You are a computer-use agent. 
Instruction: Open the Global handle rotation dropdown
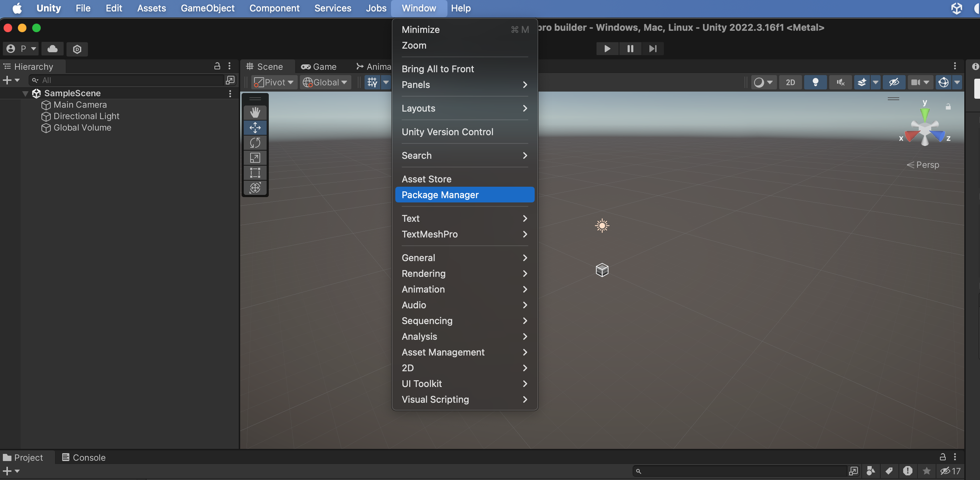(x=325, y=82)
